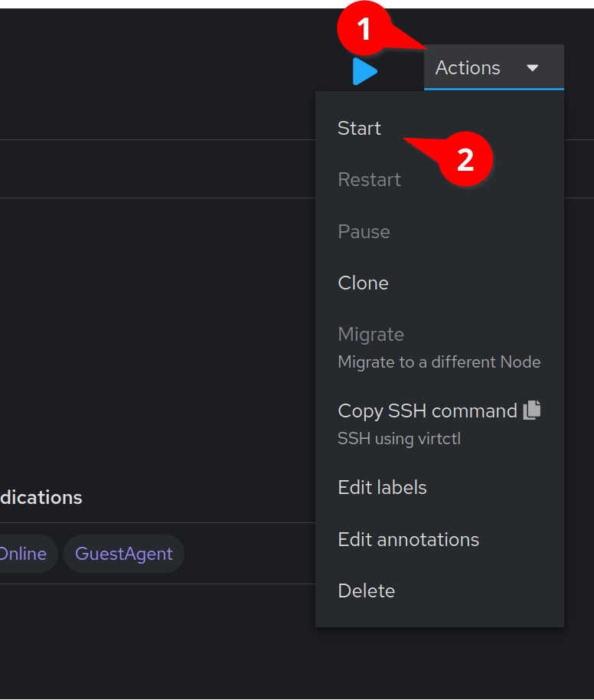Viewport: 594px width, 700px height.
Task: Choose Clone from the menu
Action: (364, 283)
